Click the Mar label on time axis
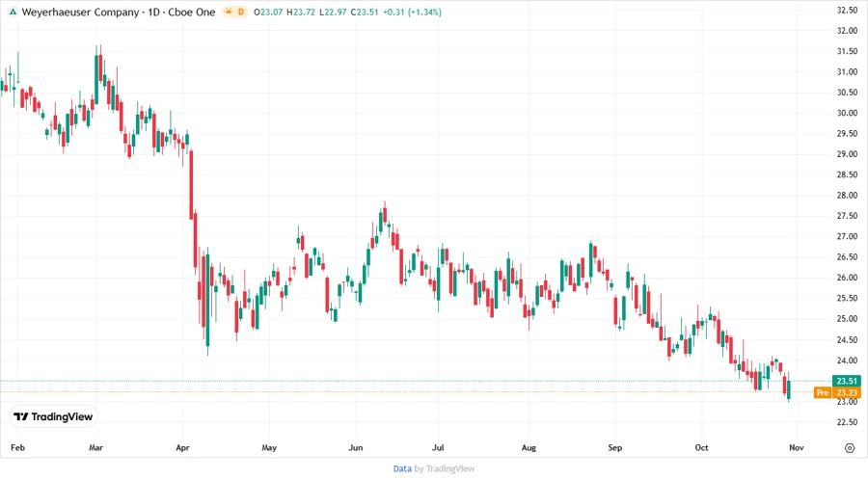Viewport: 868px width, 480px height. [95, 447]
